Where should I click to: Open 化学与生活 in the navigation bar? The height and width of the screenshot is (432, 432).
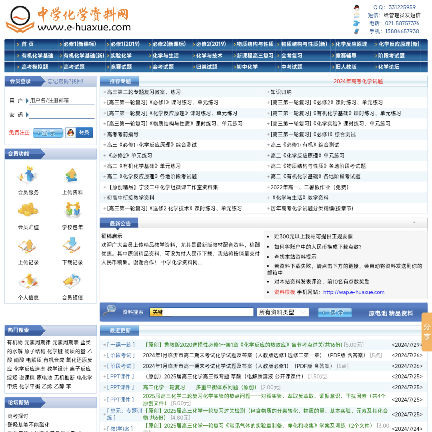(166, 55)
